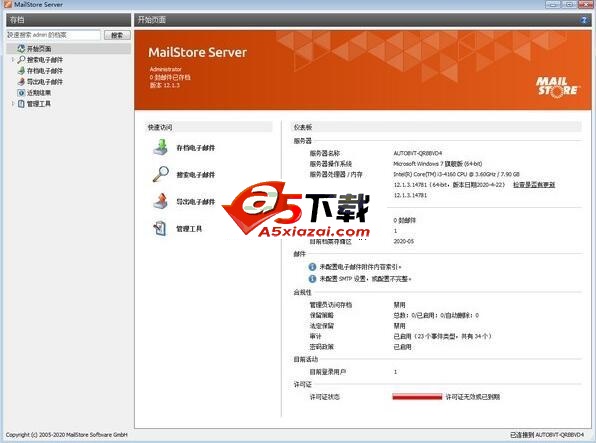Click Administrator text in the orange banner
The width and height of the screenshot is (596, 443).
pos(165,69)
